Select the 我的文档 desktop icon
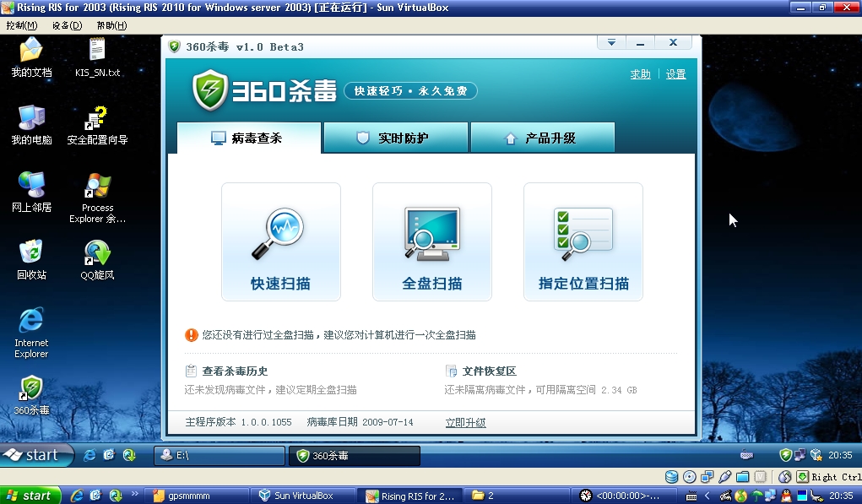Image resolution: width=862 pixels, height=504 pixels. tap(31, 57)
